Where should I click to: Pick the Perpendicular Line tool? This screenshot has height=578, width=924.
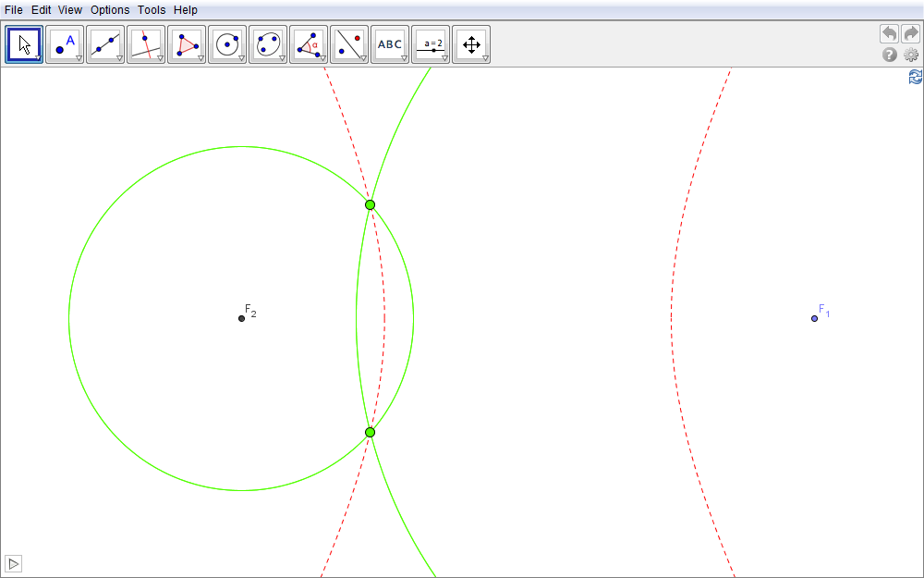(146, 44)
